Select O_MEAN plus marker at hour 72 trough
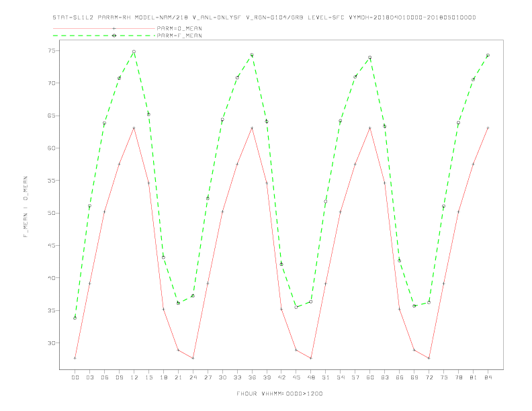The width and height of the screenshot is (532, 411). (429, 358)
